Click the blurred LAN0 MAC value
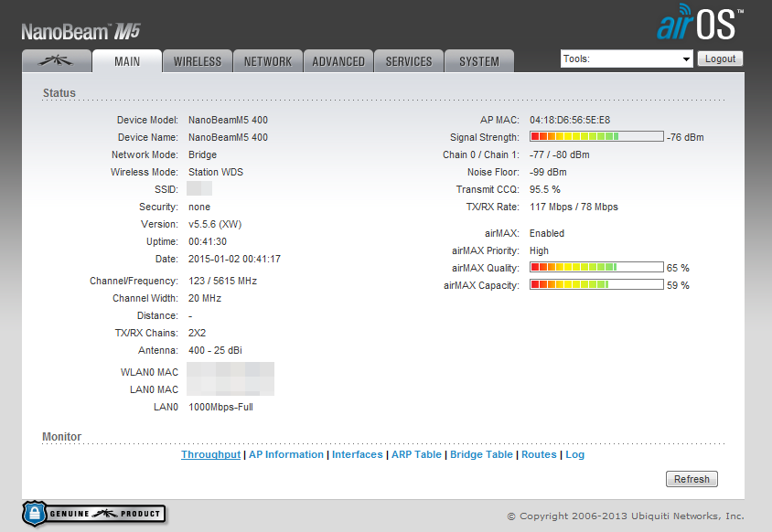 231,388
